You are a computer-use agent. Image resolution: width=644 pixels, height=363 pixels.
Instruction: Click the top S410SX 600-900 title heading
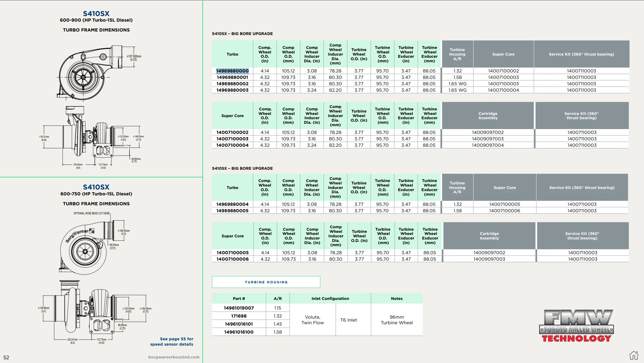96,14
